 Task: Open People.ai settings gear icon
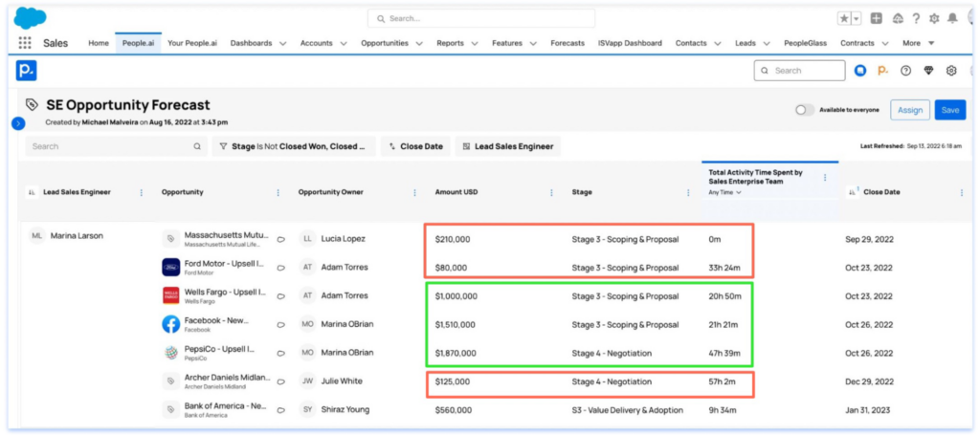tap(951, 71)
